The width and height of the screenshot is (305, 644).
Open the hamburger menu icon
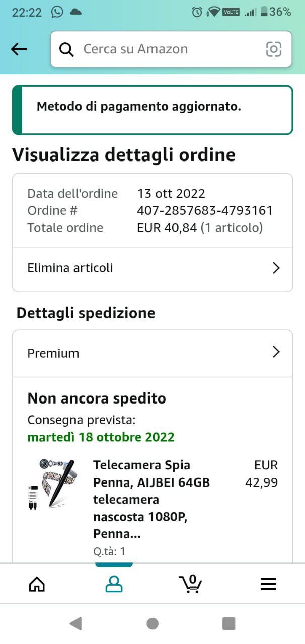tap(268, 584)
